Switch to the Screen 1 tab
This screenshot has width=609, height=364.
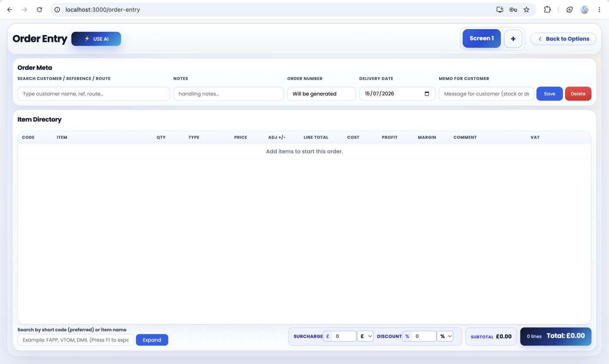click(x=482, y=38)
